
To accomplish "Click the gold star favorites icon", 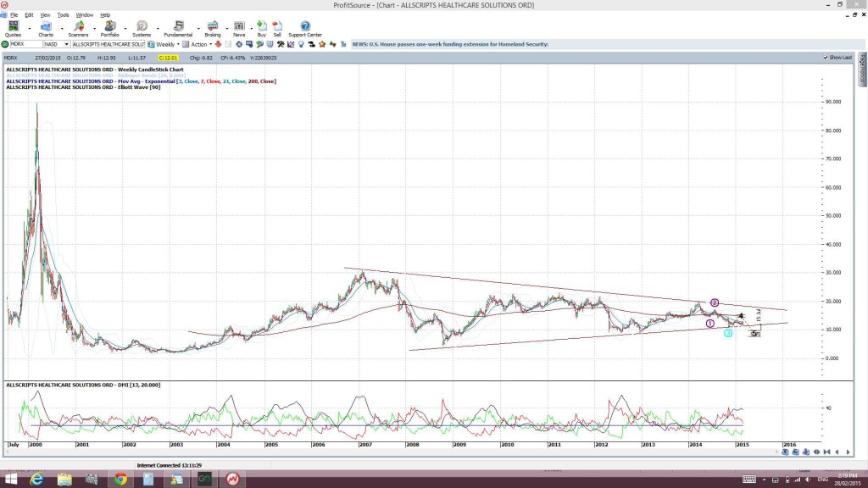I will pyautogui.click(x=322, y=44).
